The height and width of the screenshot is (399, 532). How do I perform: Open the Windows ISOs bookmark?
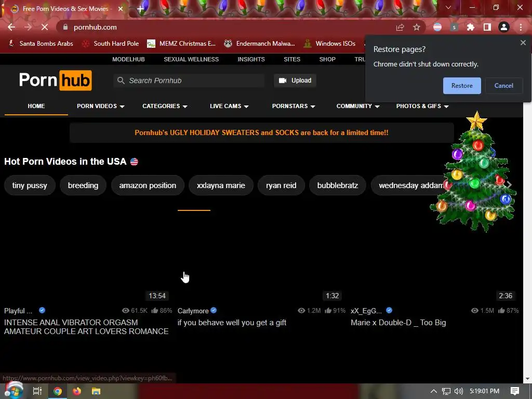tap(330, 44)
